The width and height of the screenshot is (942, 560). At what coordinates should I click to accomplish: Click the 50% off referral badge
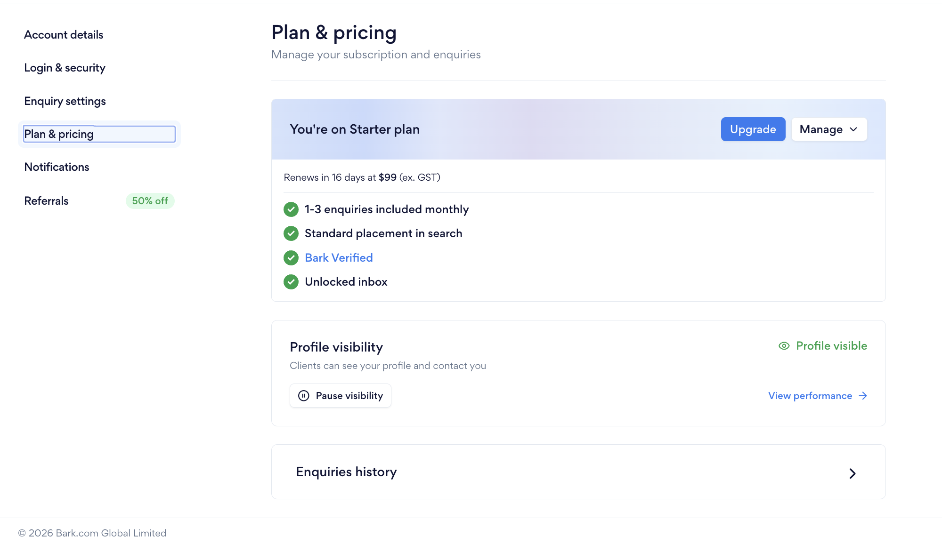point(150,201)
